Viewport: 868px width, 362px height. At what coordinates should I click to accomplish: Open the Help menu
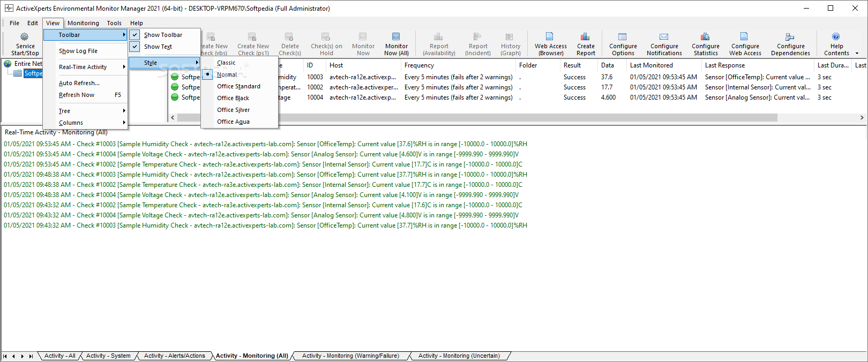coord(137,23)
